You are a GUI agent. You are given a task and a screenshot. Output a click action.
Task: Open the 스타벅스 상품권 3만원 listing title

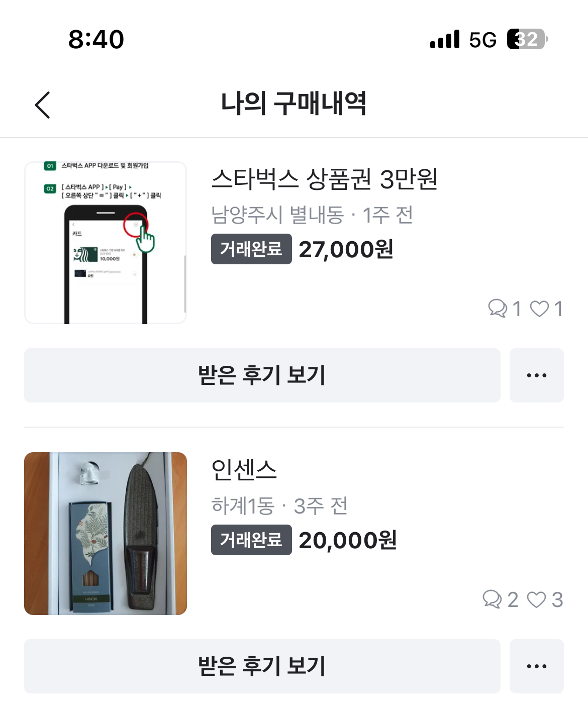coord(324,179)
